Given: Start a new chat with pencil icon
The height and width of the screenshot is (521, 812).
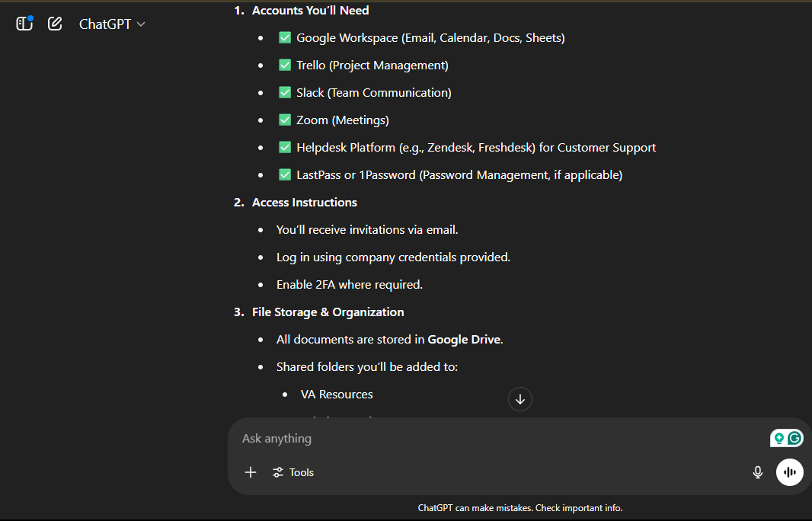Looking at the screenshot, I should pos(55,24).
